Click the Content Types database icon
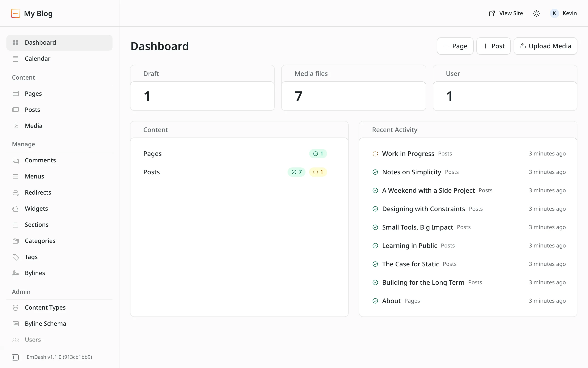 (x=16, y=308)
